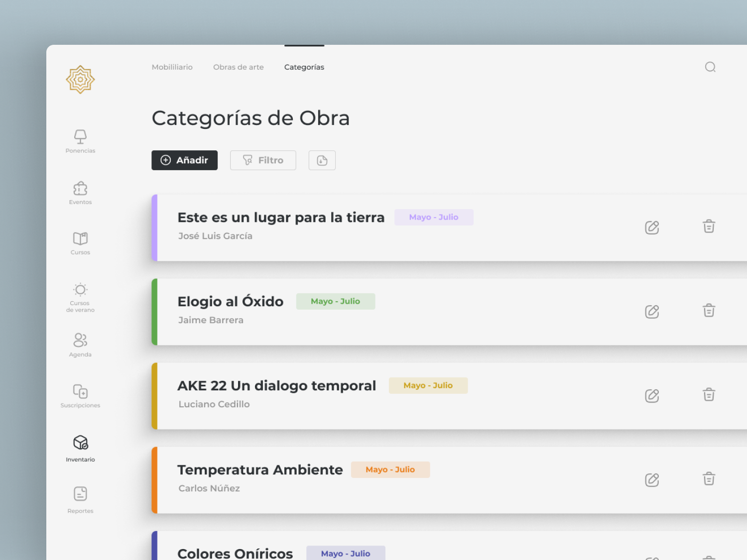Screen dimensions: 747x560
Task: Open the Ponencias section in the sidebar
Action: pos(80,141)
